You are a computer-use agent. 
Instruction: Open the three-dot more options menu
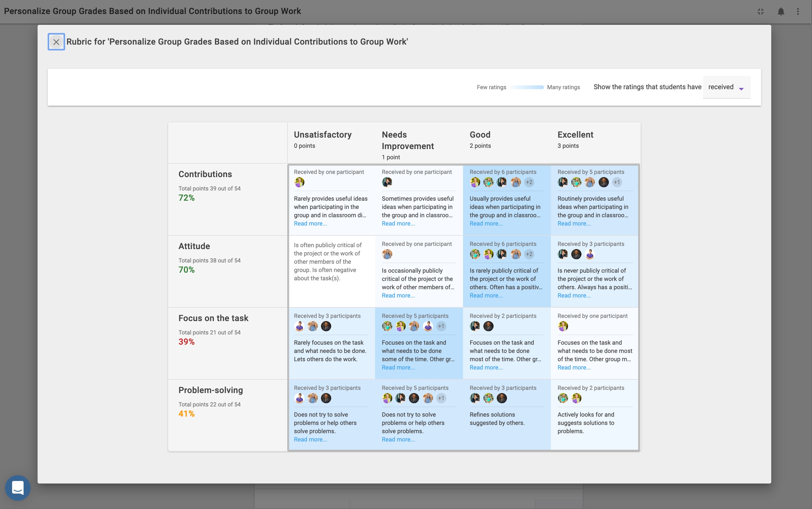pos(798,11)
